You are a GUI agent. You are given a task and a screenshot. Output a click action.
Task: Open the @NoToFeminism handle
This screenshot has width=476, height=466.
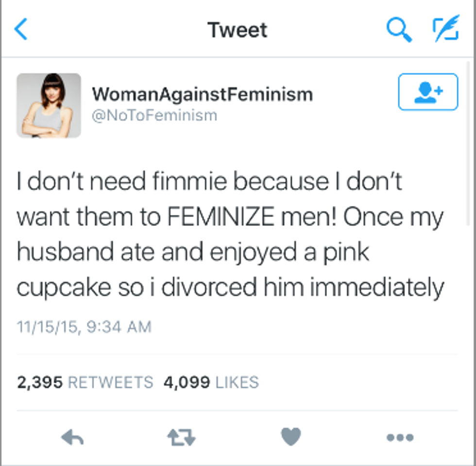pyautogui.click(x=154, y=116)
